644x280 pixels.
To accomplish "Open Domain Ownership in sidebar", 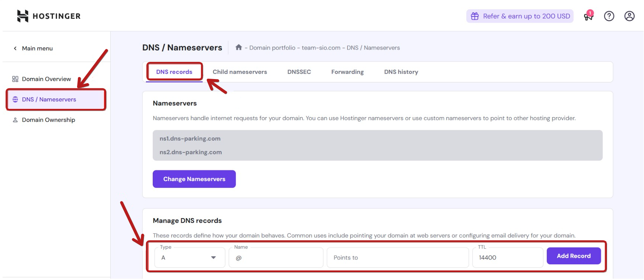I will [x=48, y=120].
